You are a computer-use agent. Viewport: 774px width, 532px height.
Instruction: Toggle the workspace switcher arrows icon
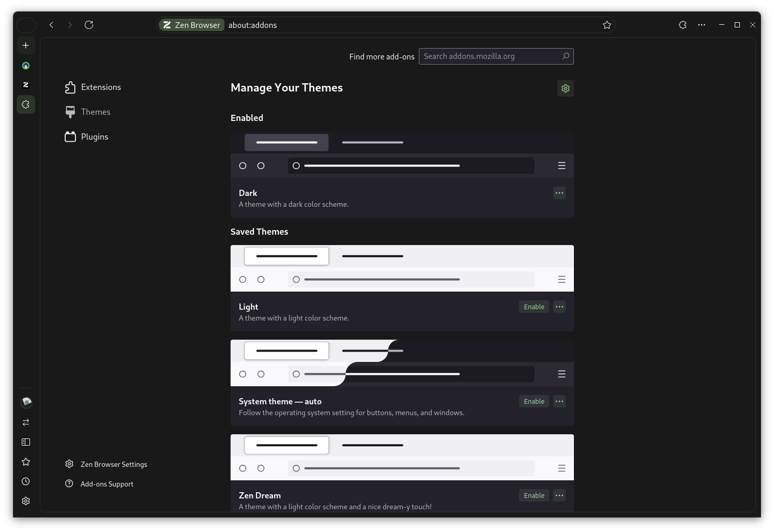point(26,422)
